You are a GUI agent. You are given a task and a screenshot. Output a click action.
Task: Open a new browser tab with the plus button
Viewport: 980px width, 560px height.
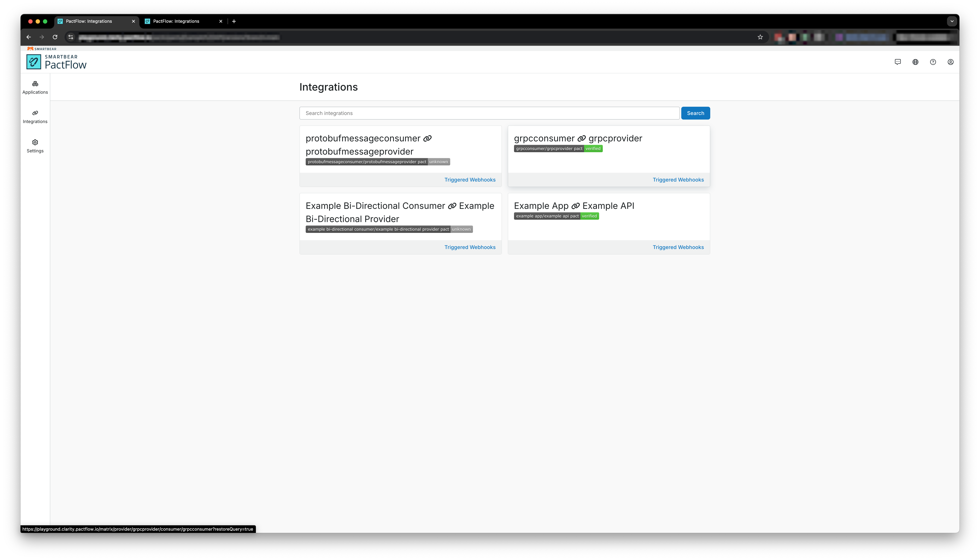coord(234,21)
